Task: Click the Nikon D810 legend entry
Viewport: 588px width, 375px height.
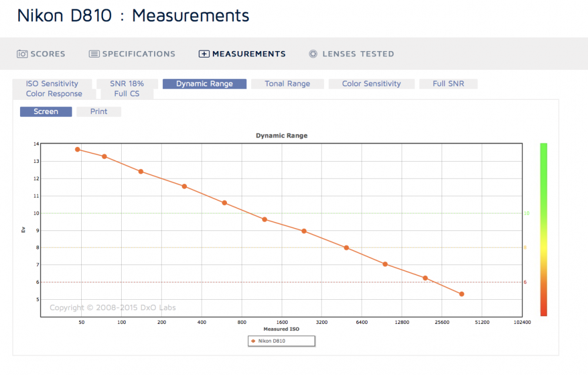Action: [x=281, y=341]
